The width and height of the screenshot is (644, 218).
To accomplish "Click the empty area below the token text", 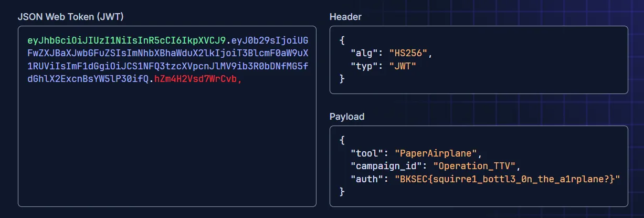I will click(x=167, y=158).
